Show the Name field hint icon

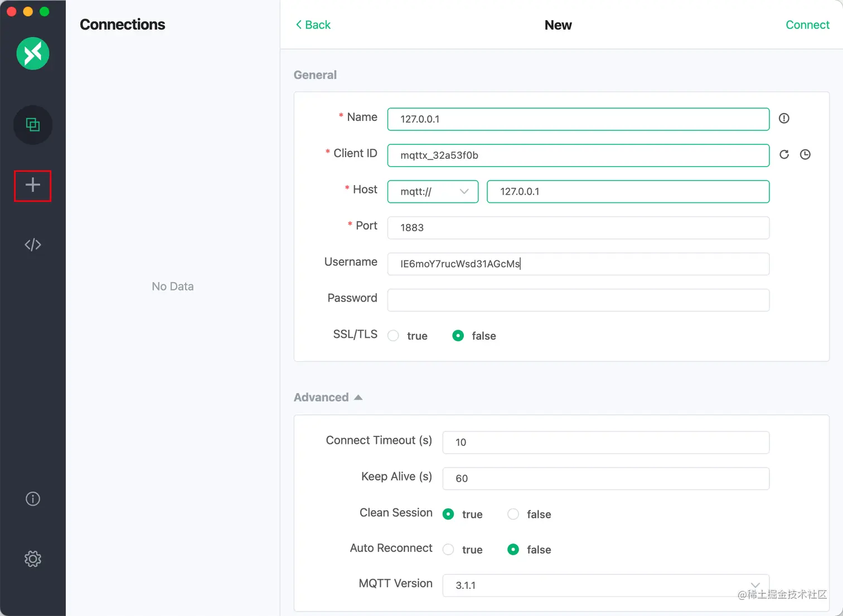pos(784,118)
